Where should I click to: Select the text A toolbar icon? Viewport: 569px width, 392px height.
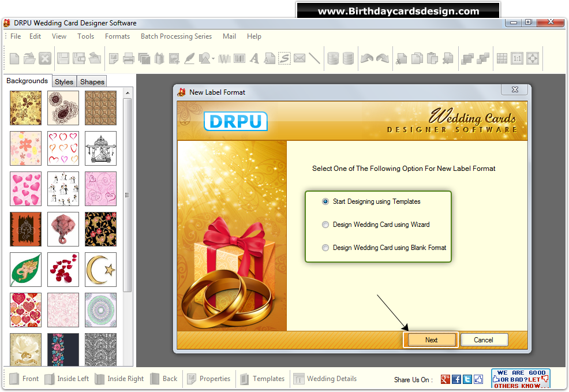(x=254, y=58)
